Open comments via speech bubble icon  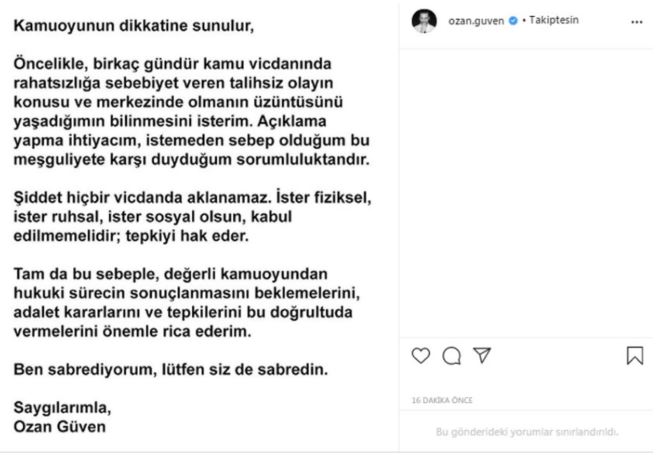tap(451, 356)
